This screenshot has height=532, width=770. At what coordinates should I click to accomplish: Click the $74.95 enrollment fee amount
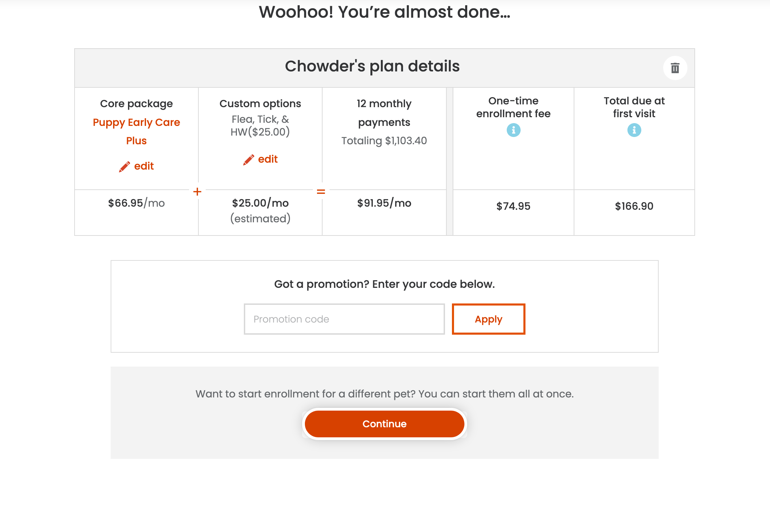[513, 206]
